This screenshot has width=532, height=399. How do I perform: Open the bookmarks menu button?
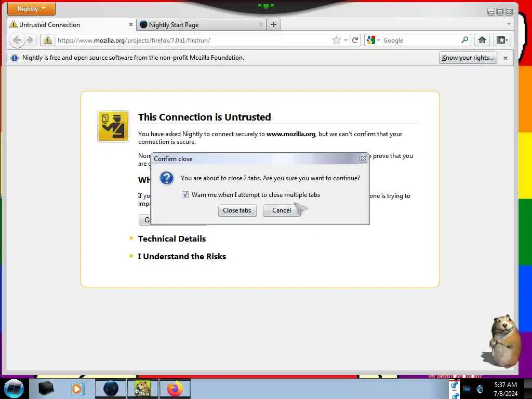[502, 41]
